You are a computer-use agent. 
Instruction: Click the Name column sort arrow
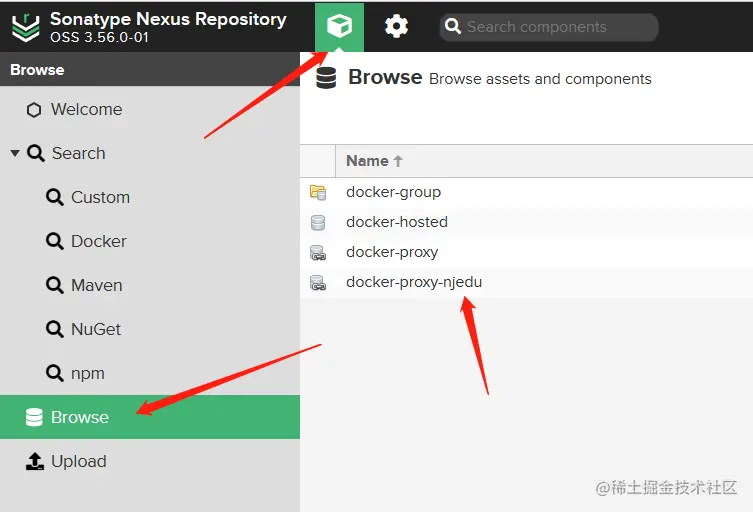[398, 161]
